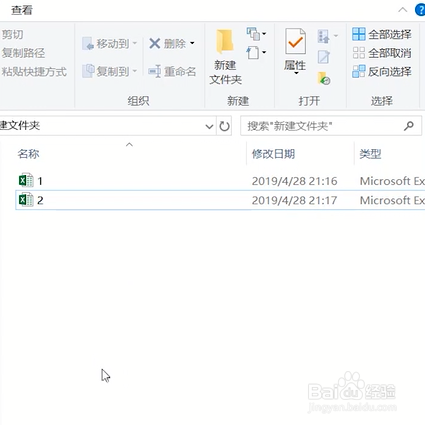Open 属性 properties checkmark icon

(x=295, y=41)
